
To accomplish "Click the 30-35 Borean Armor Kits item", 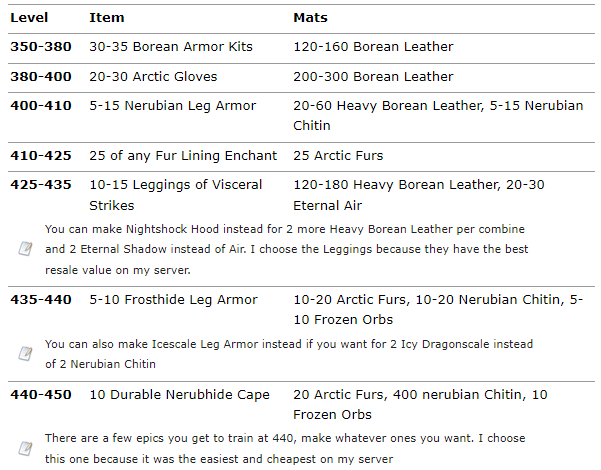I will pyautogui.click(x=171, y=47).
